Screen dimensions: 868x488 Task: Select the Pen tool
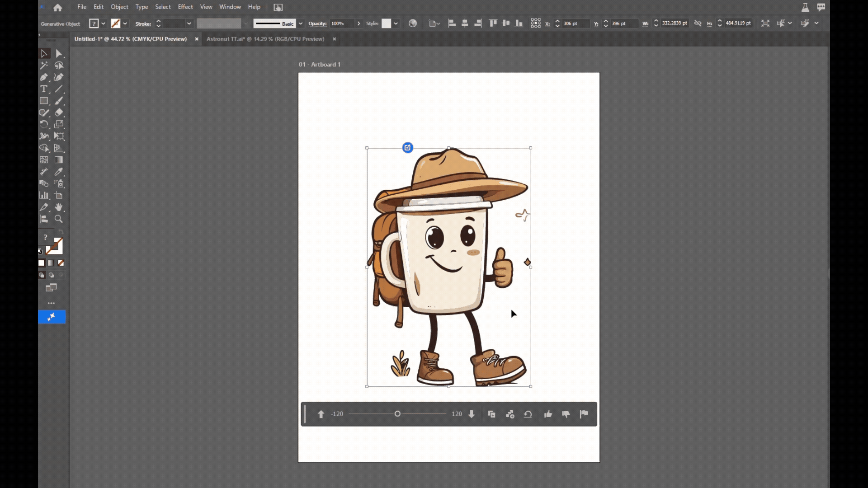tap(44, 77)
